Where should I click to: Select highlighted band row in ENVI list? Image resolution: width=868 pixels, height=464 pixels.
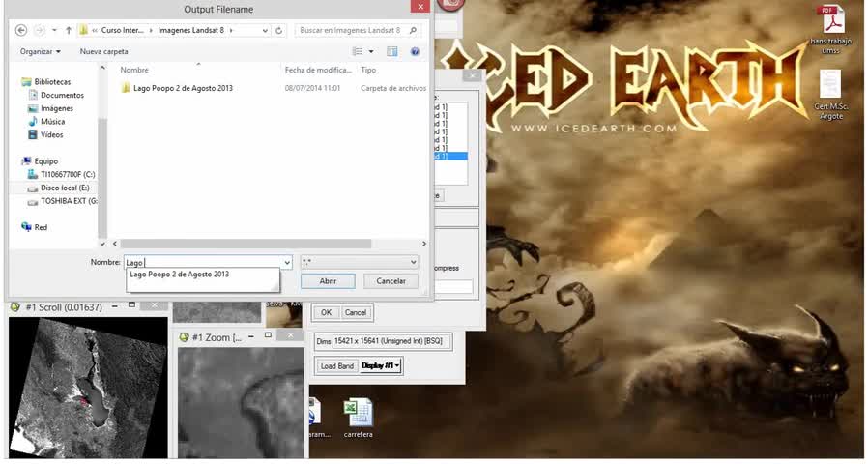point(448,157)
